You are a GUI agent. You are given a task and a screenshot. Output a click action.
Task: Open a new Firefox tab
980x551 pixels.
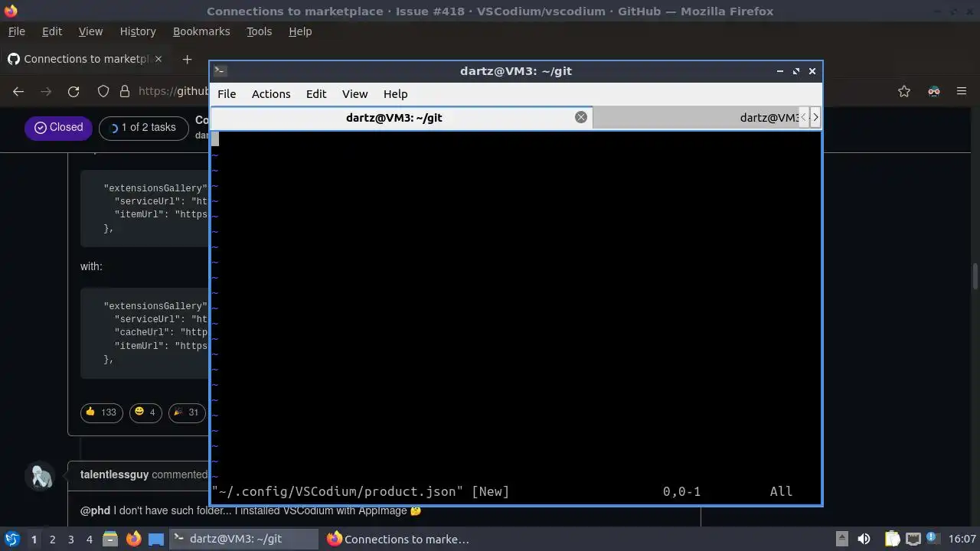(187, 59)
